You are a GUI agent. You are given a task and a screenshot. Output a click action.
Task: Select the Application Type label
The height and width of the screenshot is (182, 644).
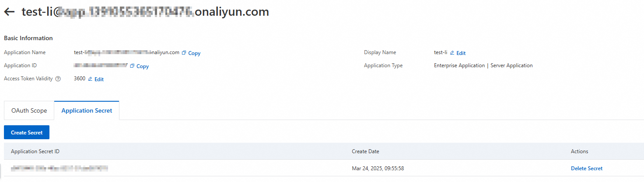point(383,65)
